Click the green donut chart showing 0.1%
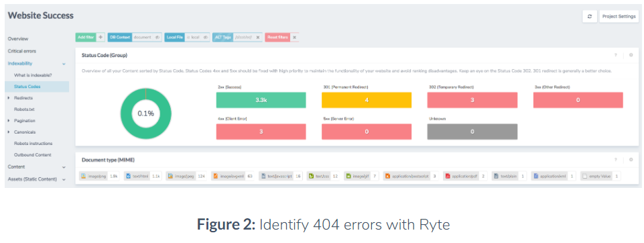 [x=146, y=113]
